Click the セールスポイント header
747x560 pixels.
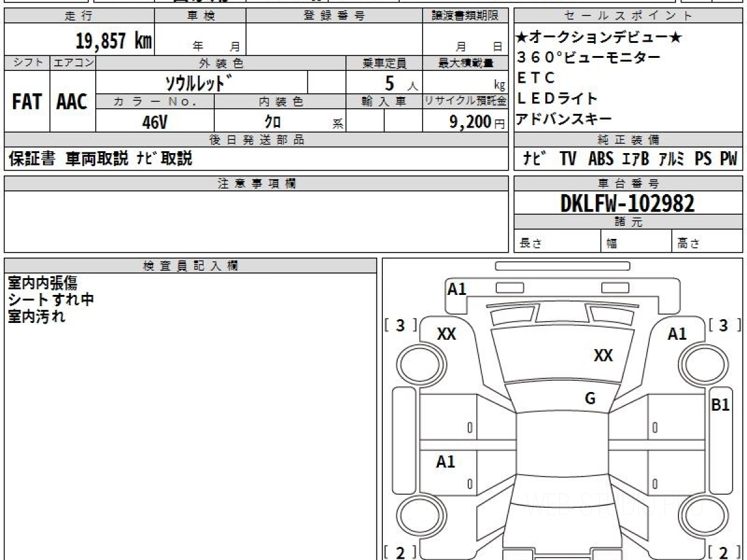coord(629,16)
